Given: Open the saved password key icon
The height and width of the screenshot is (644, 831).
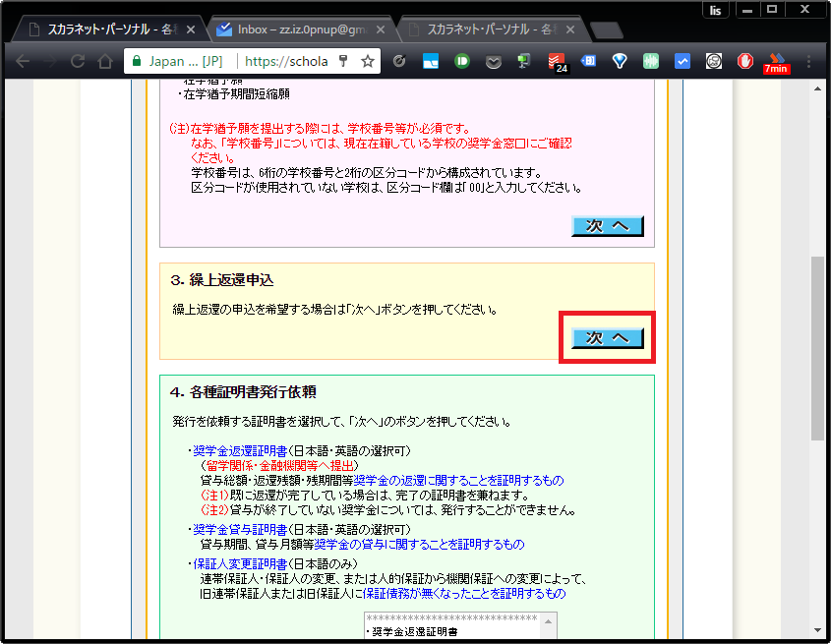Looking at the screenshot, I should 343,61.
